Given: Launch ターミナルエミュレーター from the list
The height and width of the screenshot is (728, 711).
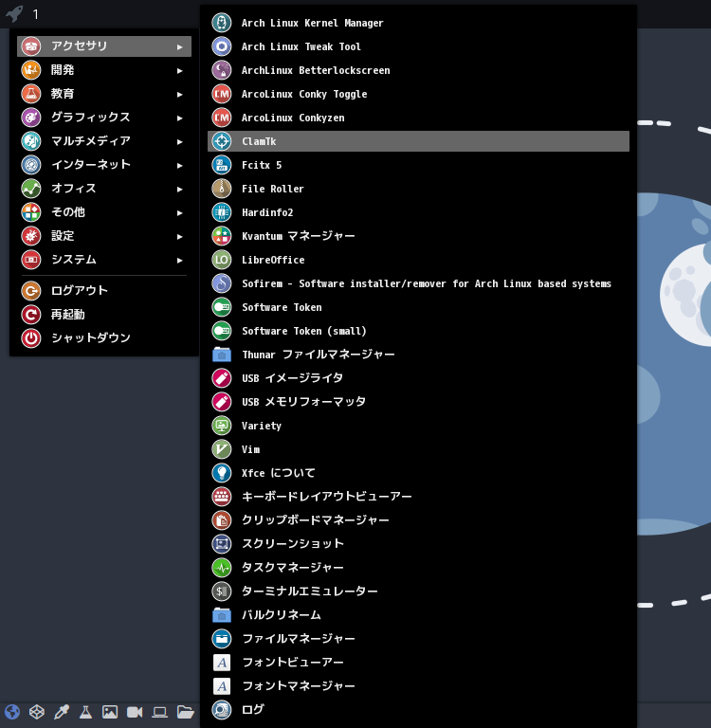Looking at the screenshot, I should (309, 591).
